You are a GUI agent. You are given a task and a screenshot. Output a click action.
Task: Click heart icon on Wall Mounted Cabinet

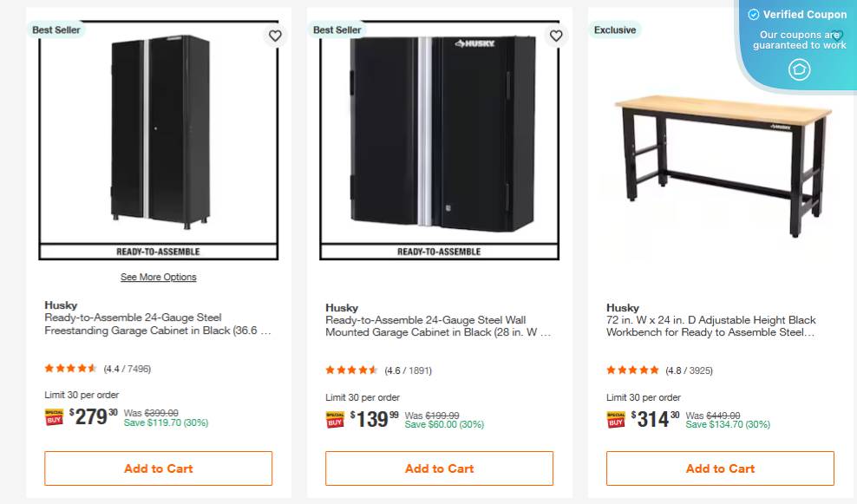(x=556, y=36)
